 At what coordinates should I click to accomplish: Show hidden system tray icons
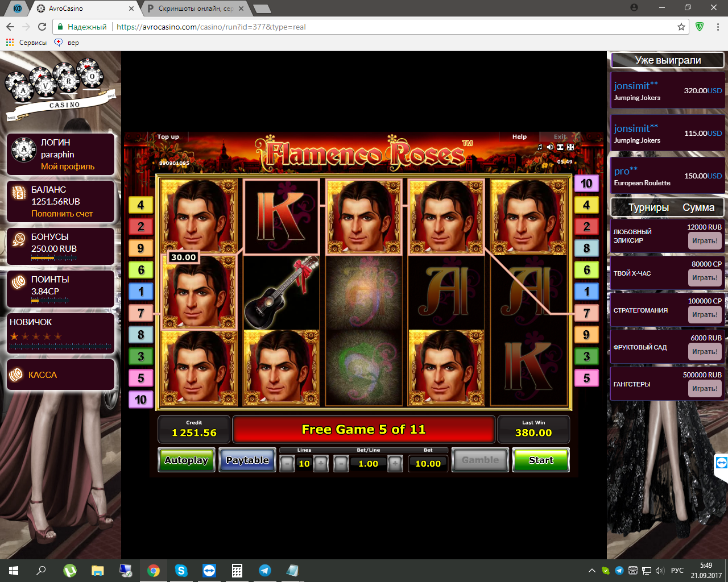click(592, 571)
